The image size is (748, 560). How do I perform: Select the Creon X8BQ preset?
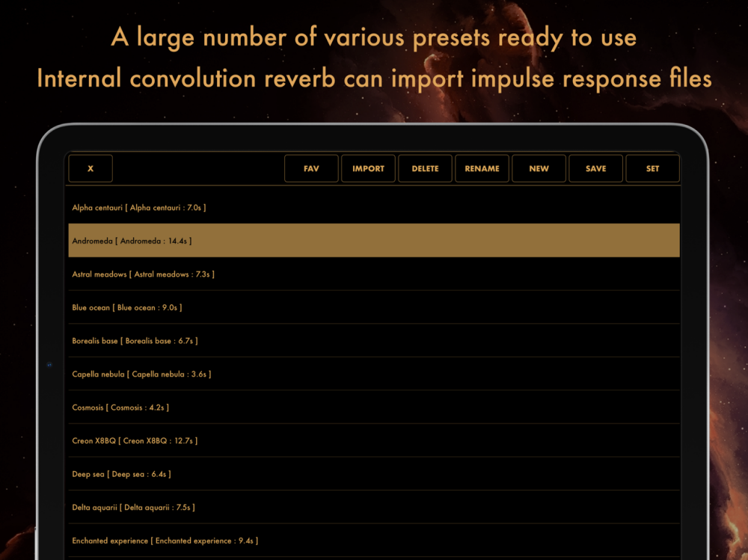[x=374, y=441]
